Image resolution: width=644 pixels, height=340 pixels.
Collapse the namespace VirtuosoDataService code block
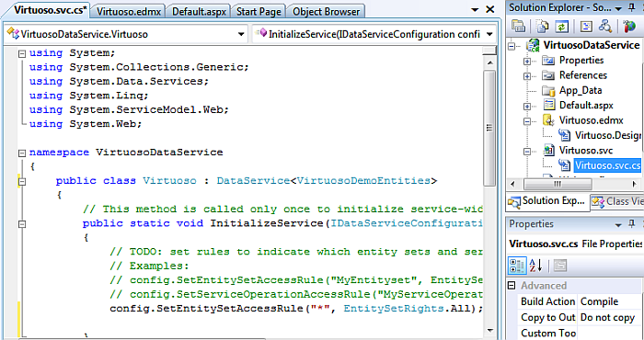point(22,153)
